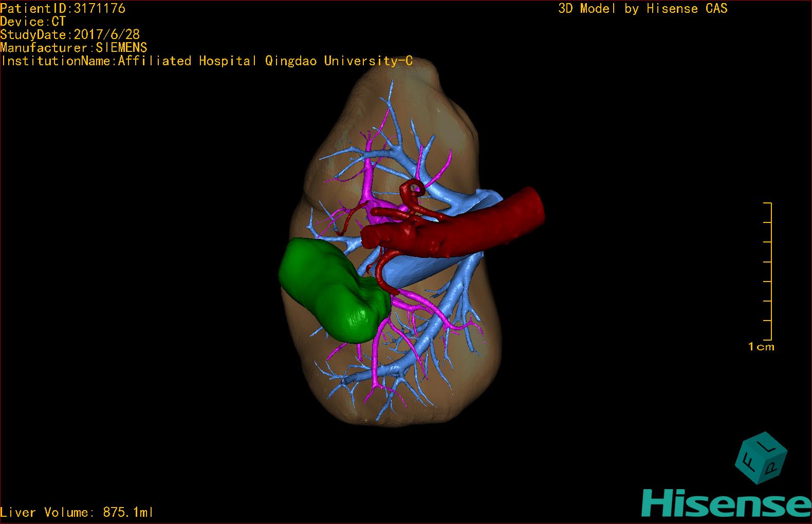
Task: Click the "1cm" scale label
Action: (761, 347)
